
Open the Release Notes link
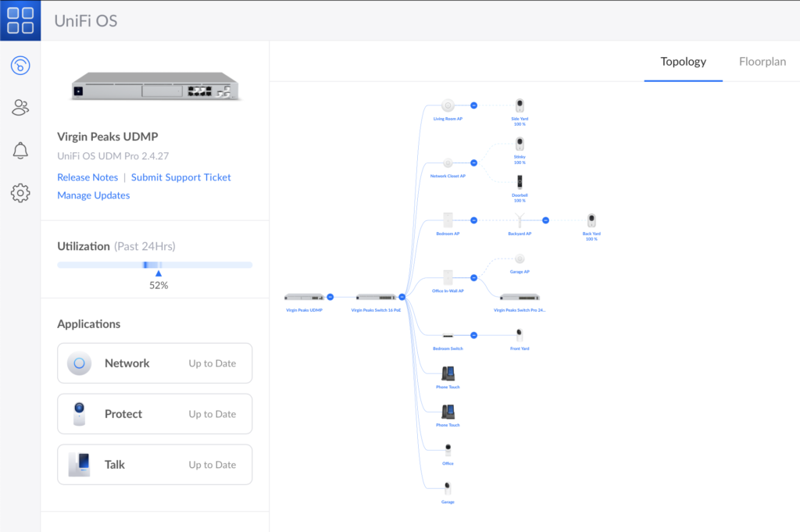87,177
